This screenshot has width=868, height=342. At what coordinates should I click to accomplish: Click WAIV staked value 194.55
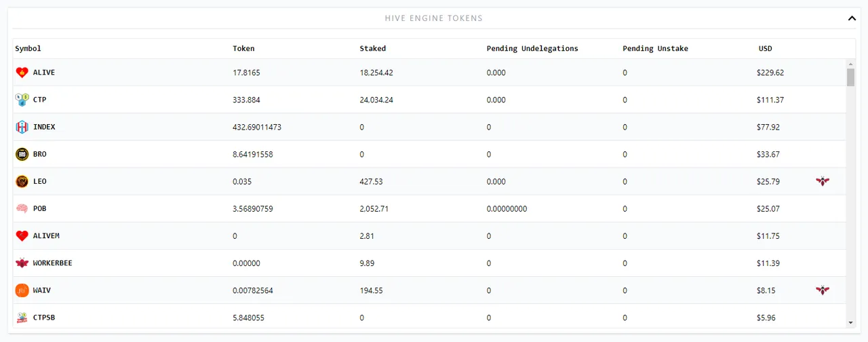tap(371, 290)
